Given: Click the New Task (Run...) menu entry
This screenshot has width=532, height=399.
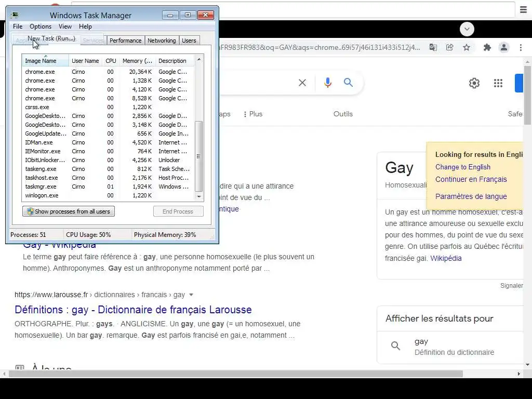Looking at the screenshot, I should tap(51, 38).
